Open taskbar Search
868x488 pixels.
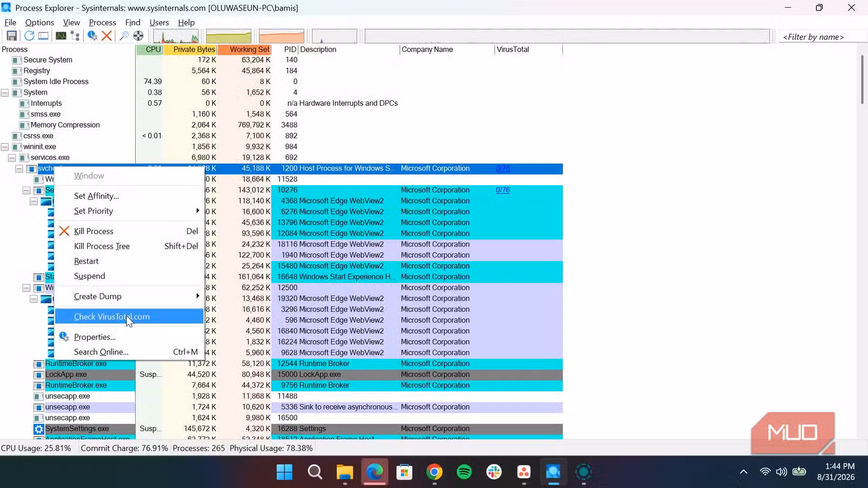315,472
